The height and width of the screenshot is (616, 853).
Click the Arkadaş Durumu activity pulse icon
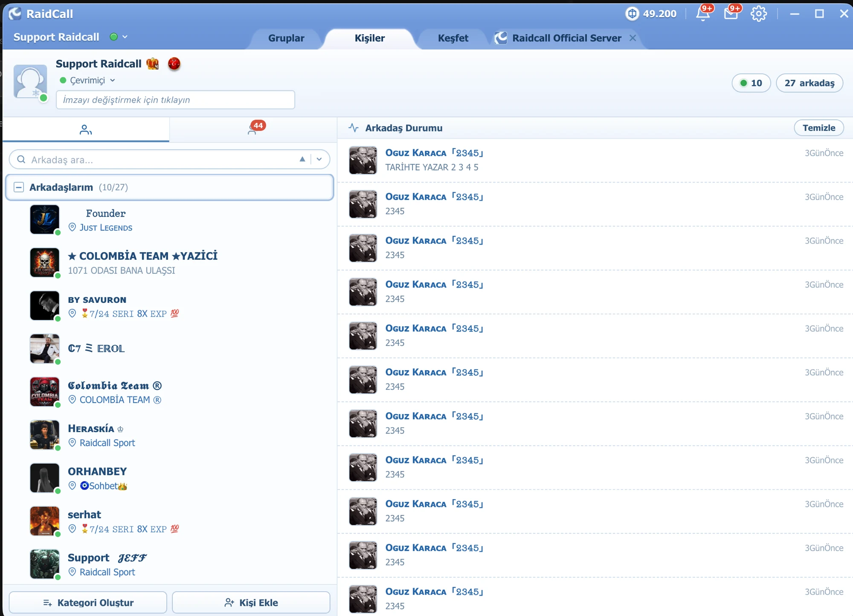[x=354, y=128]
